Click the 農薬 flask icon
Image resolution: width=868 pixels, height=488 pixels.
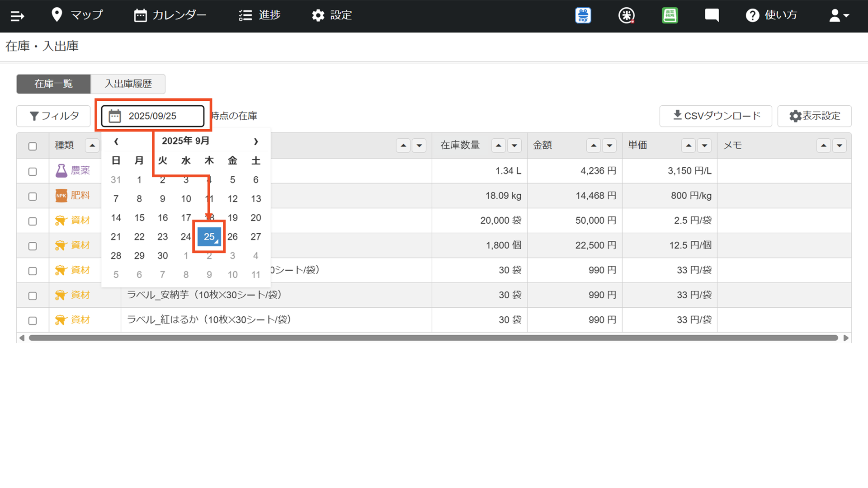coord(61,171)
